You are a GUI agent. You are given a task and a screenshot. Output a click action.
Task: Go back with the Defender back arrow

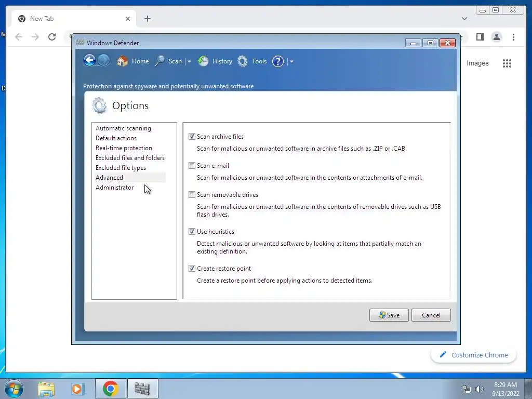click(89, 61)
